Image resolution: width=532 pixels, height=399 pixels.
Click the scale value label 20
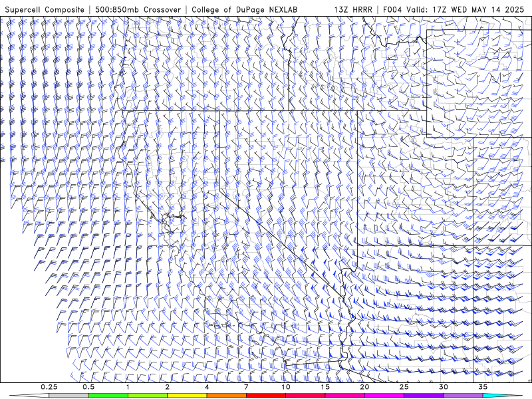tap(364, 387)
